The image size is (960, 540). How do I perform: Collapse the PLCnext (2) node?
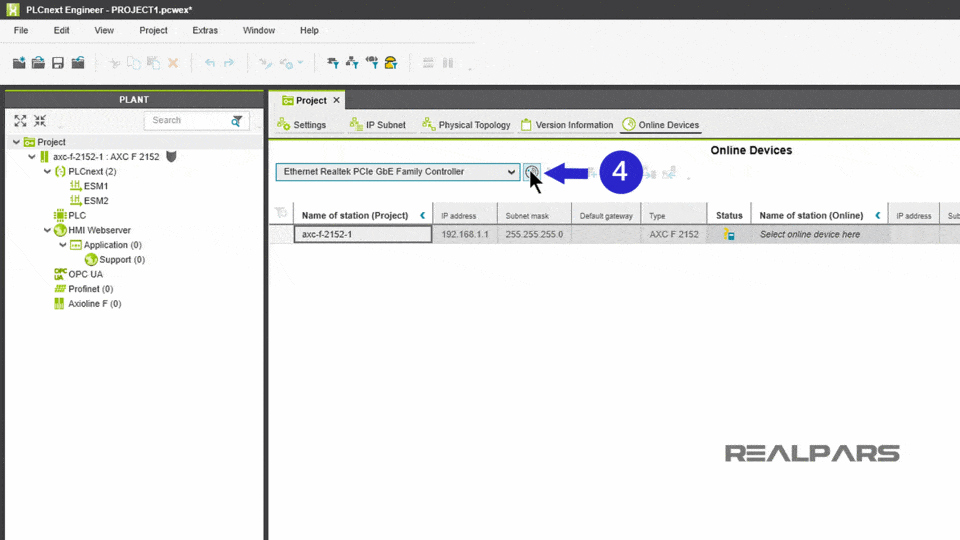point(47,171)
